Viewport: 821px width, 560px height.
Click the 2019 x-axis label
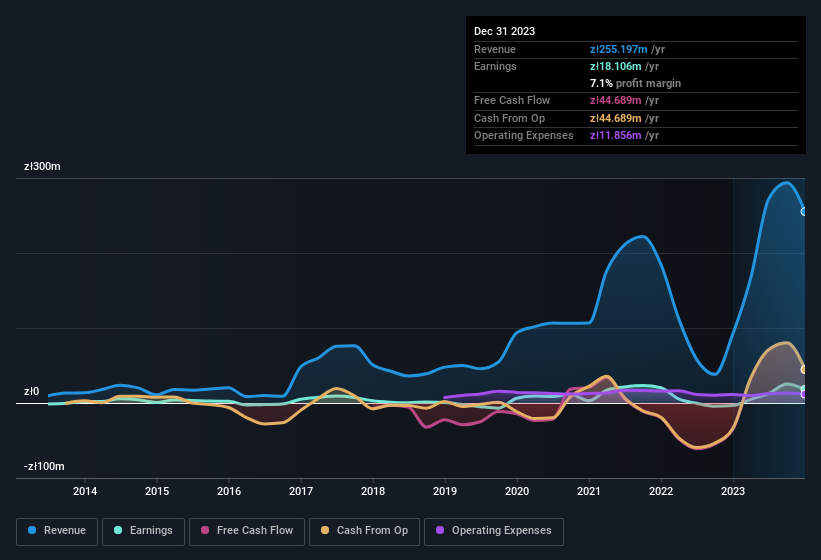(445, 491)
